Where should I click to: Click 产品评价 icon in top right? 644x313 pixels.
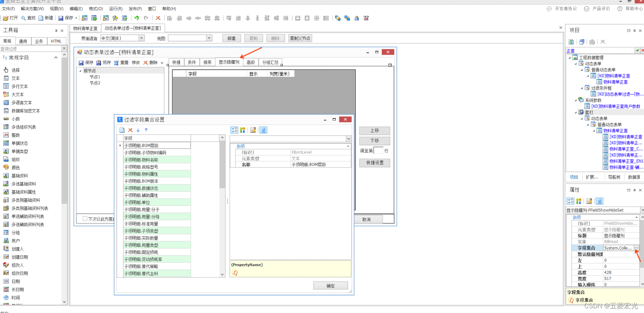[x=587, y=9]
